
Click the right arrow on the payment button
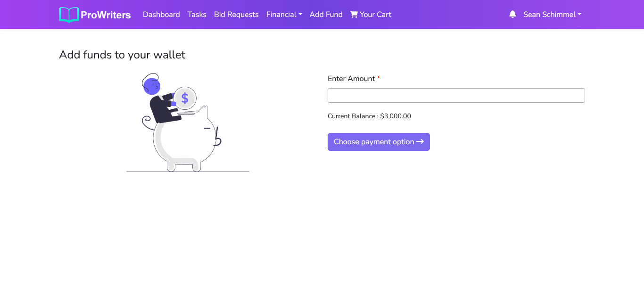click(420, 142)
